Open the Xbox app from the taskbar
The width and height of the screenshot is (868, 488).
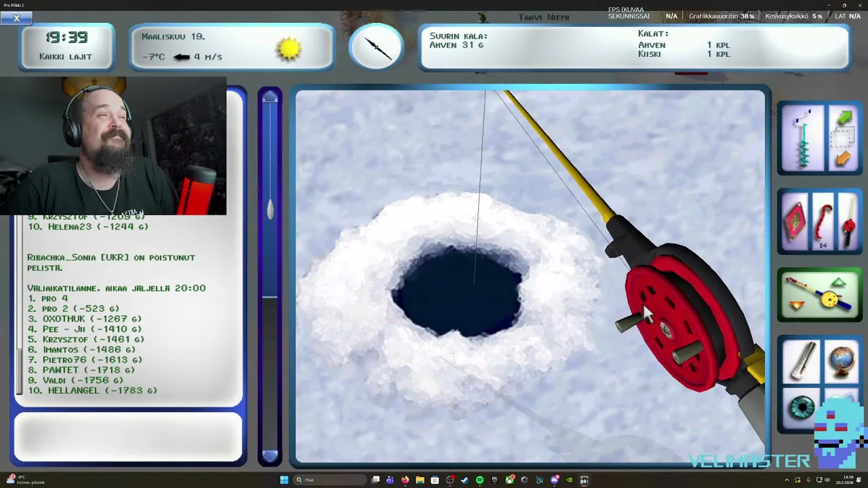click(510, 480)
